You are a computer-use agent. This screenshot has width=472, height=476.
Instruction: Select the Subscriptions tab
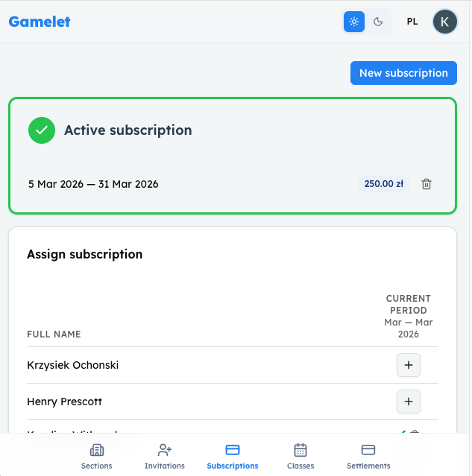coord(233,456)
